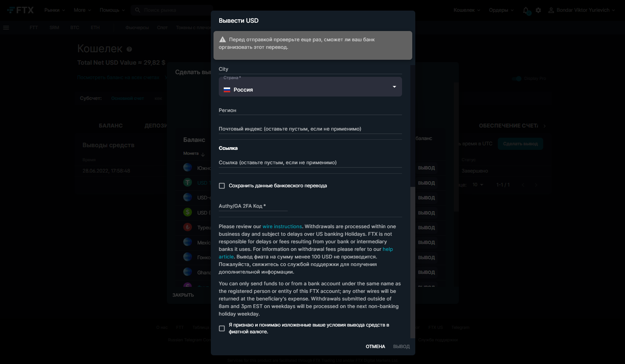
Task: Expand the Кошелек header menu
Action: [467, 10]
